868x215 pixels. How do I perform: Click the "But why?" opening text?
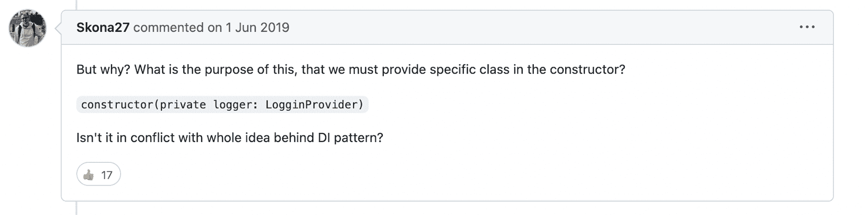click(x=103, y=70)
